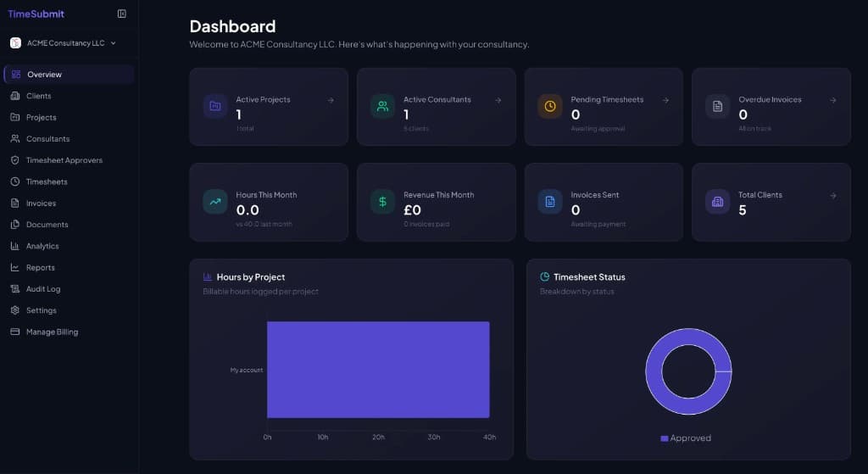Click the Clients building icon in sidebar
This screenshot has height=474, width=868.
[15, 96]
